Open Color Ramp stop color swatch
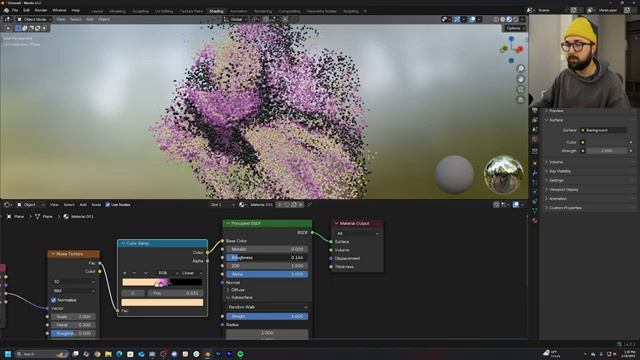This screenshot has width=640, height=360. [162, 302]
